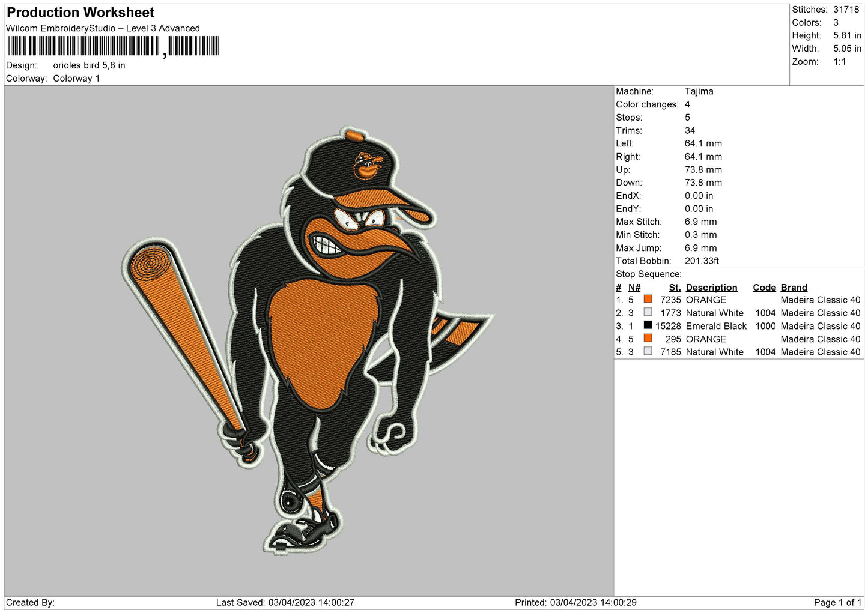Click the machine value 'Tajima'
The height and width of the screenshot is (613, 868).
699,91
